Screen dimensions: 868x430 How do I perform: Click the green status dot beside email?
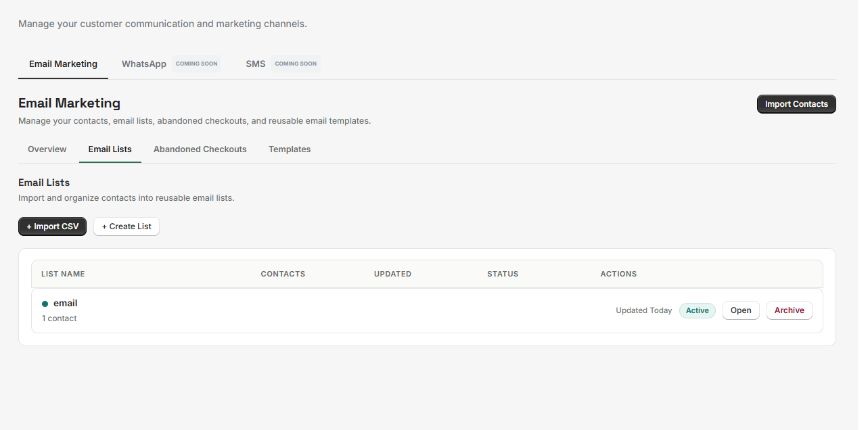pyautogui.click(x=45, y=304)
